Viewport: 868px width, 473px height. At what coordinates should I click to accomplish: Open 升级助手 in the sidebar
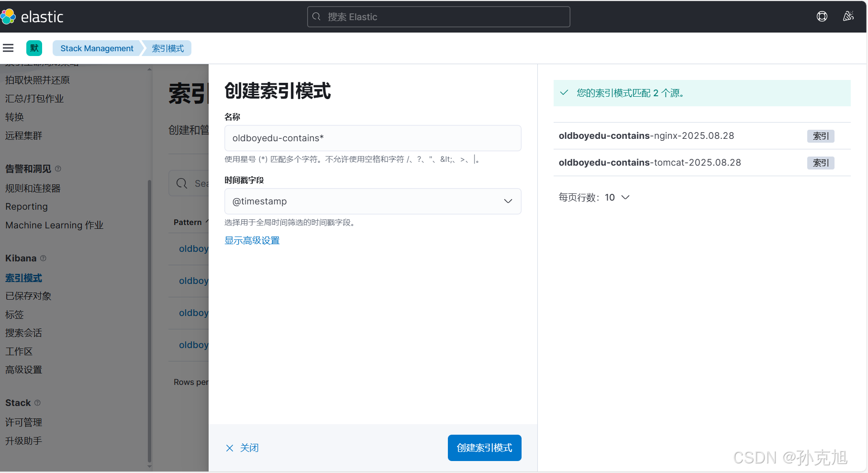tap(23, 441)
